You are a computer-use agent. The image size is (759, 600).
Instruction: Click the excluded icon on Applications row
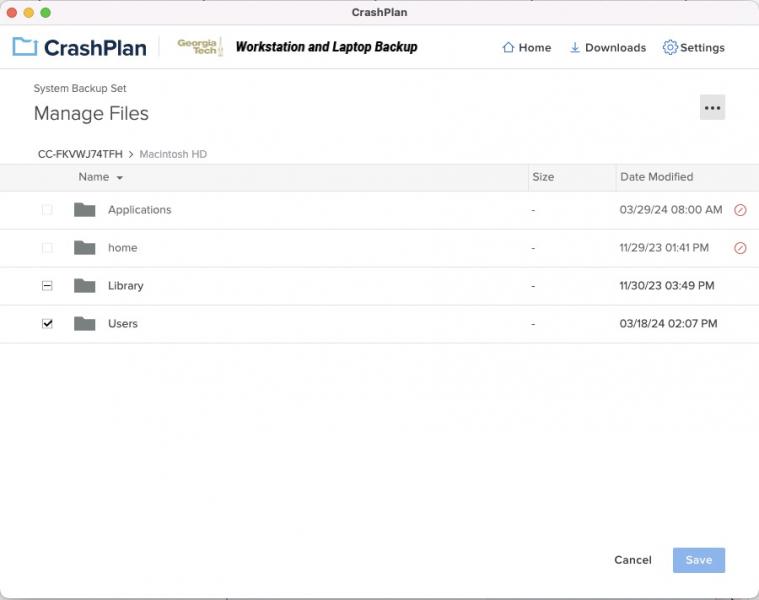[x=740, y=210]
